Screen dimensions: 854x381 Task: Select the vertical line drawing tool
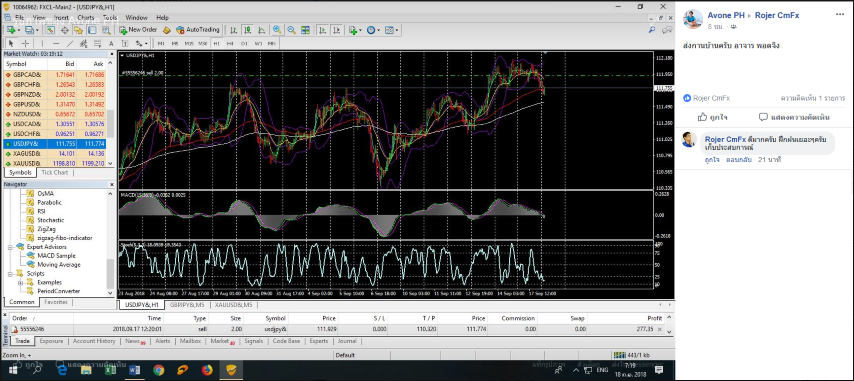(x=42, y=44)
